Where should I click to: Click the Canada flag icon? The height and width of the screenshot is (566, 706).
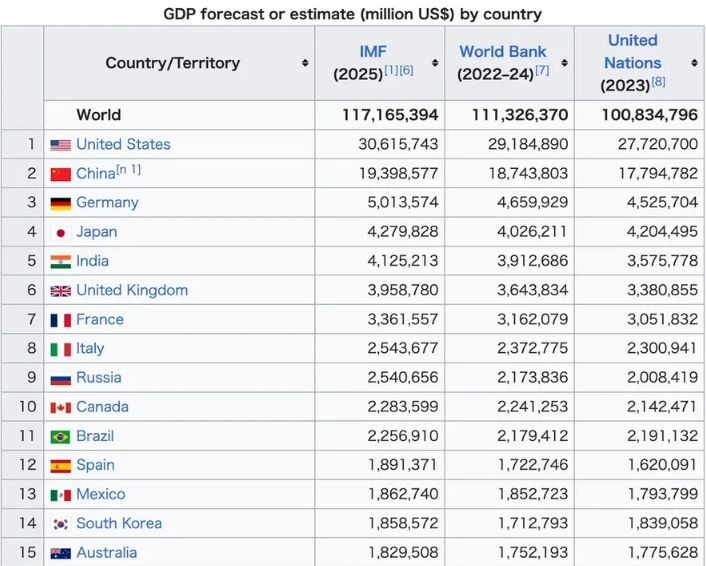click(60, 407)
